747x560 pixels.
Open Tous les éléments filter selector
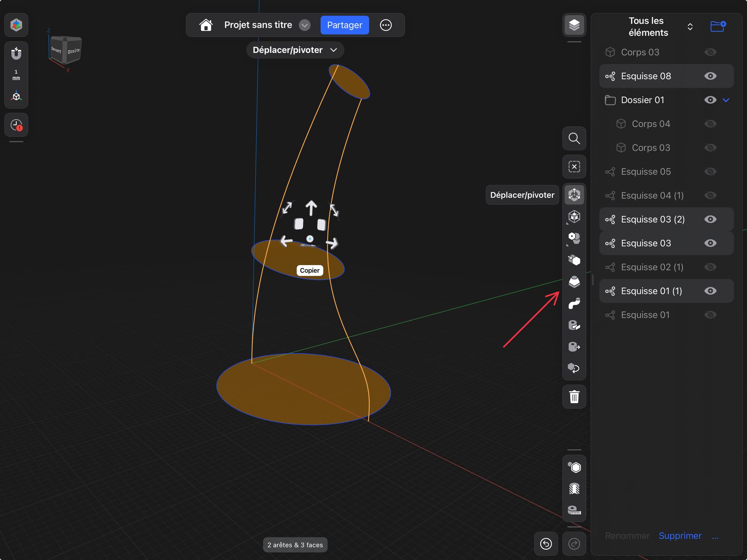coord(690,26)
